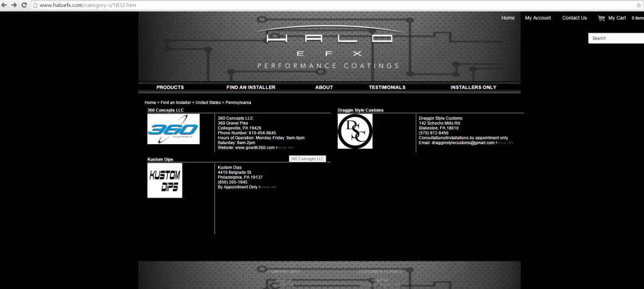Open the Draggin Style Customs heading link
This screenshot has height=289, width=644.
click(x=360, y=110)
